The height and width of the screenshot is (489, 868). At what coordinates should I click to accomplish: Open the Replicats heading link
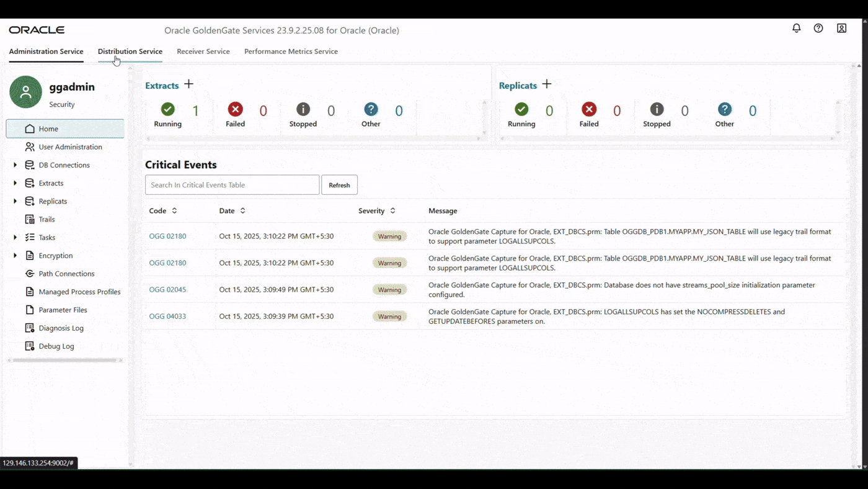click(518, 86)
